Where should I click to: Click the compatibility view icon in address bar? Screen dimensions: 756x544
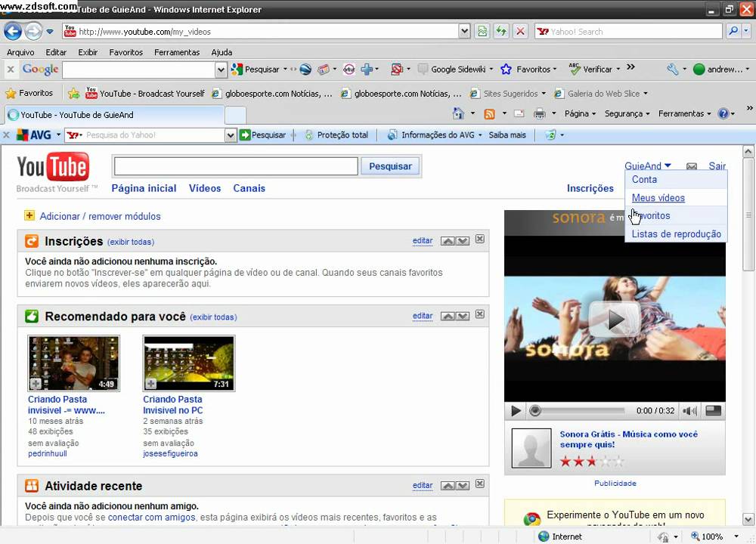tap(482, 32)
